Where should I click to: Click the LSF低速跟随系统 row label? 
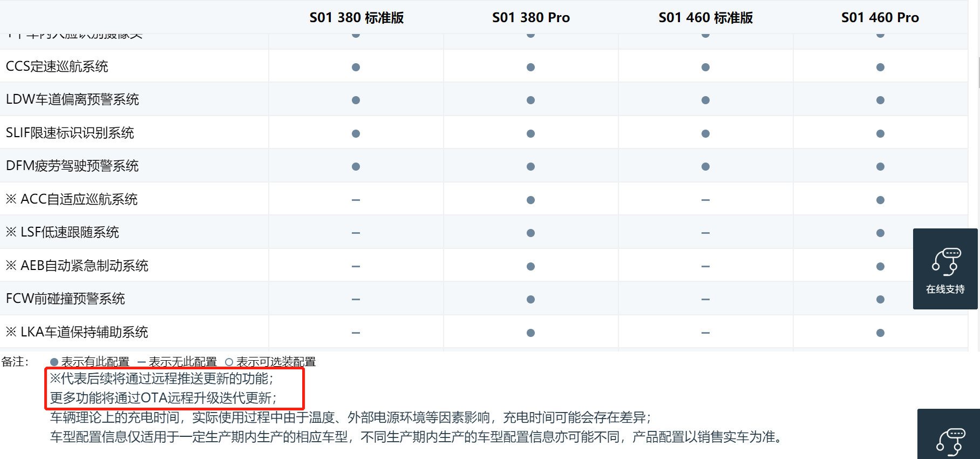point(62,232)
